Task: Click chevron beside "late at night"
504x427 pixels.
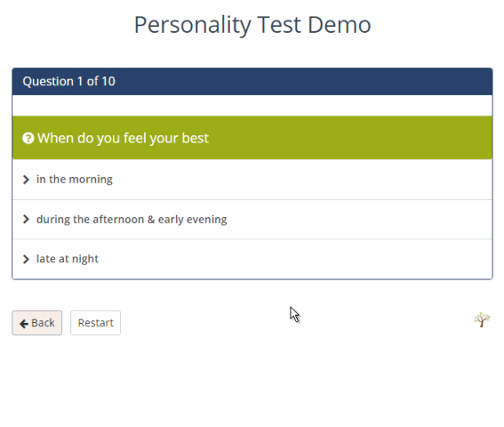Action: [x=26, y=259]
